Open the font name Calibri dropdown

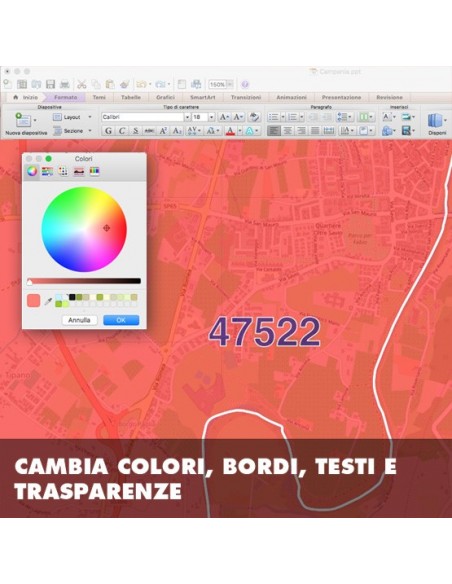[187, 117]
